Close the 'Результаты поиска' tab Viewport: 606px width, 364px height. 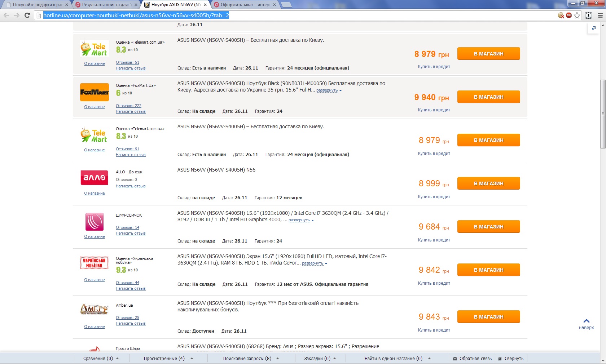point(136,5)
